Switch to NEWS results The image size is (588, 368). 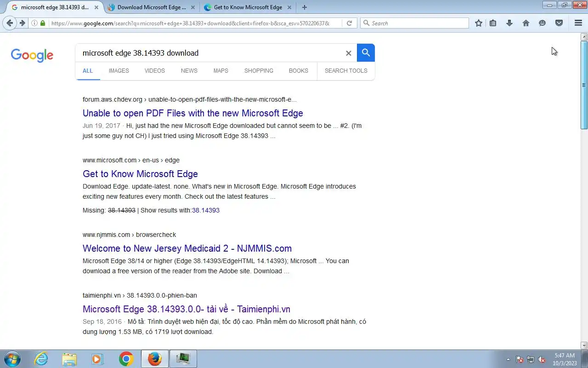click(x=189, y=71)
